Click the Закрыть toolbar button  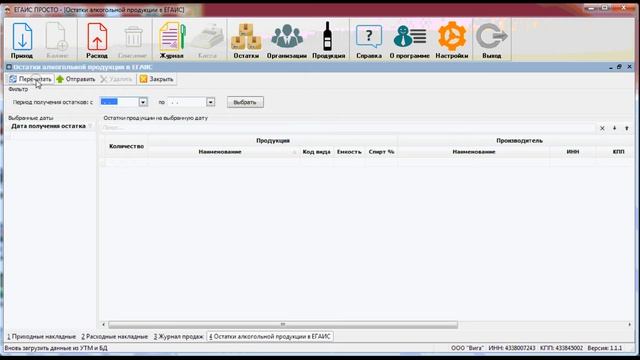tap(157, 79)
